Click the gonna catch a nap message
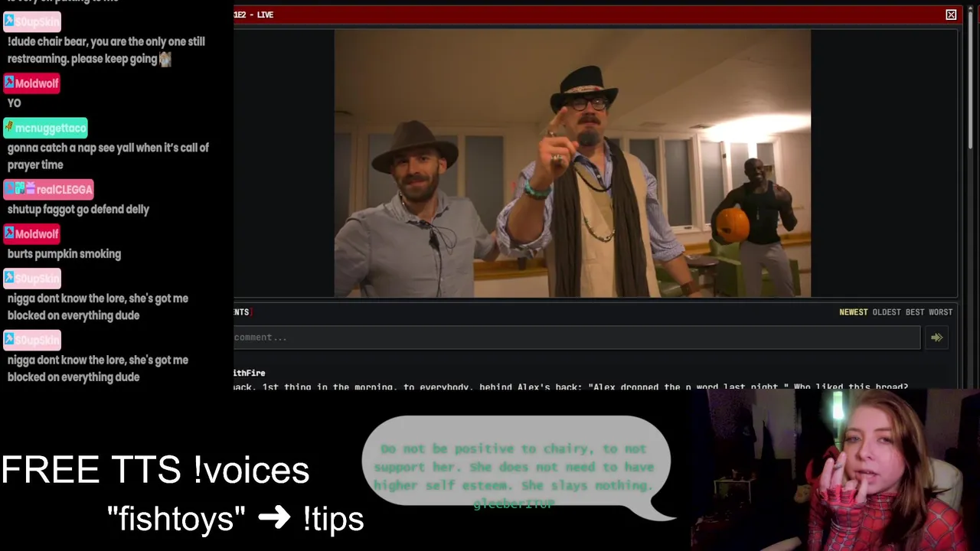Image resolution: width=980 pixels, height=551 pixels. [x=108, y=156]
